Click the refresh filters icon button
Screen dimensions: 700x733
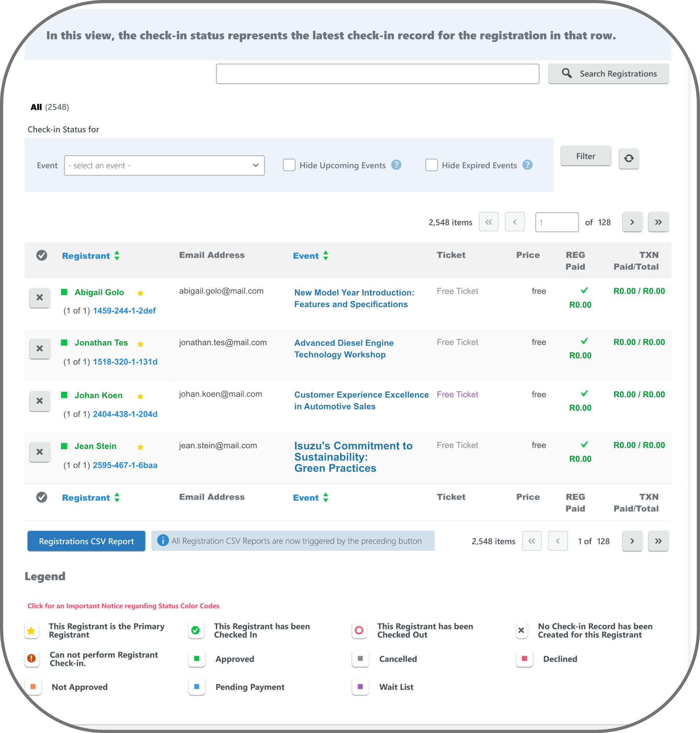[629, 159]
